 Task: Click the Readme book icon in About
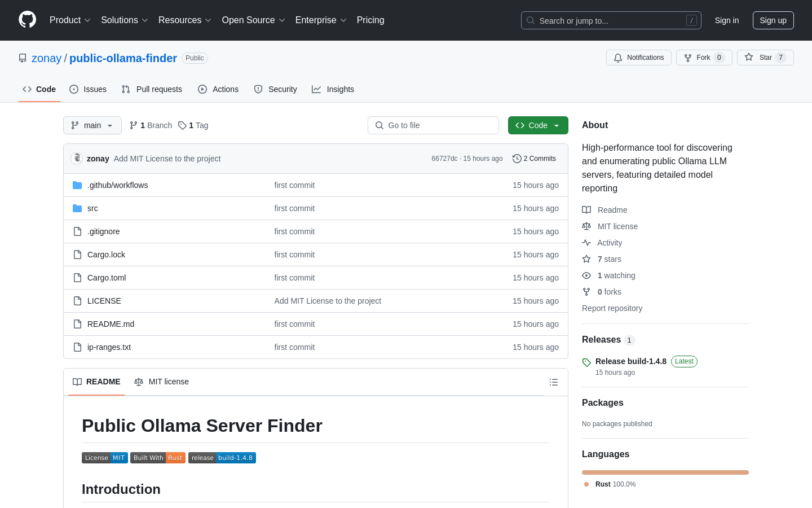586,210
